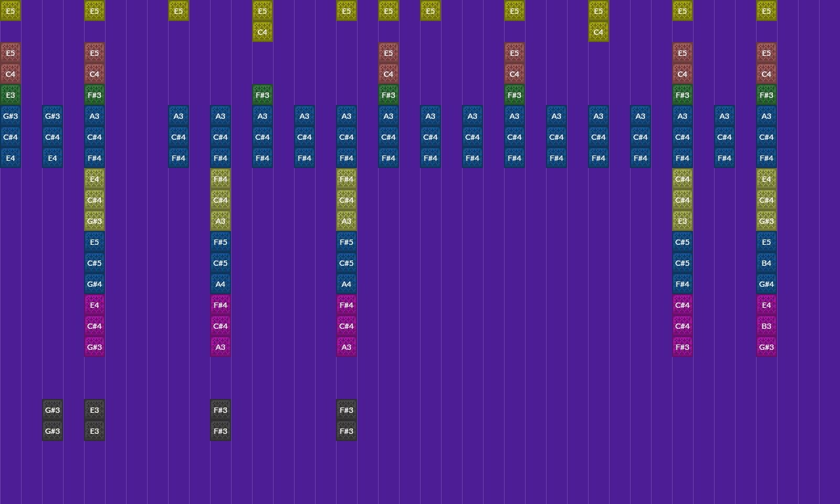Select the magenta B3 note block
The height and width of the screenshot is (504, 840).
766,326
